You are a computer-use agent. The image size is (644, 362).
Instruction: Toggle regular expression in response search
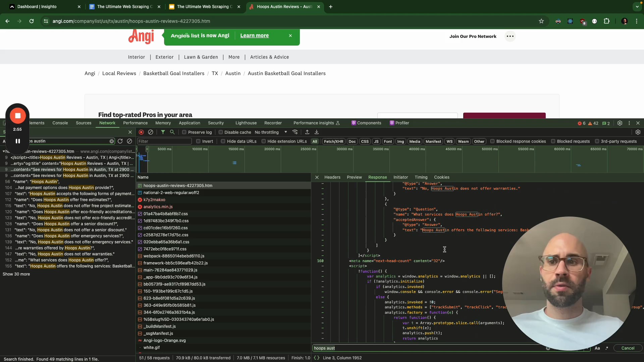pos(607,348)
